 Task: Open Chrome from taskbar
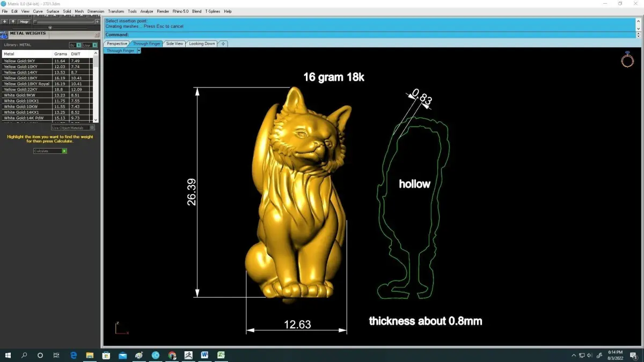[x=172, y=355]
